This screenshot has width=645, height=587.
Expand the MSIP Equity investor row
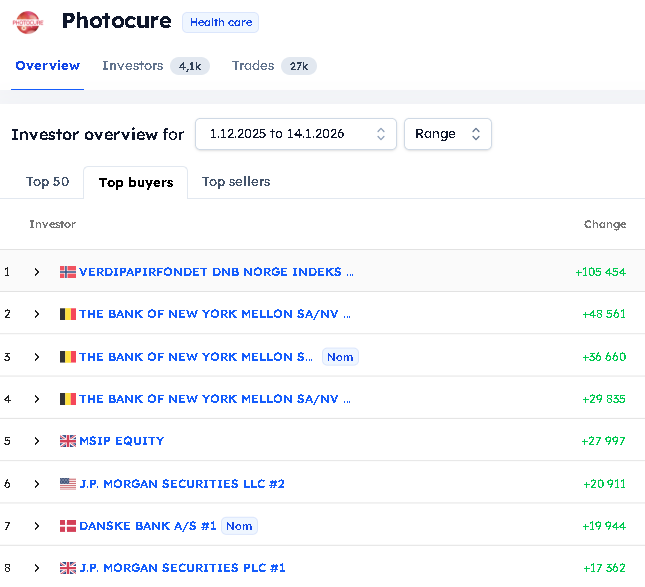click(37, 441)
